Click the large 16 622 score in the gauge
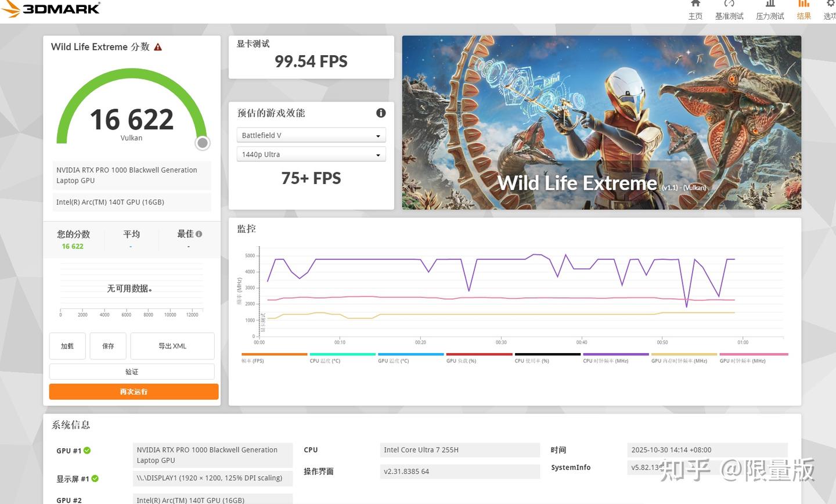 132,120
